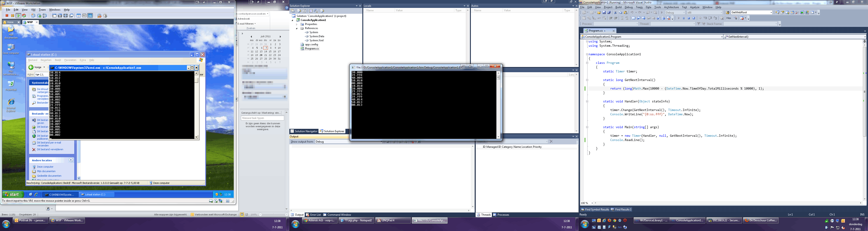The height and width of the screenshot is (231, 868).
Task: Click next month arrow in juli 2011 calendar
Action: 280,37
